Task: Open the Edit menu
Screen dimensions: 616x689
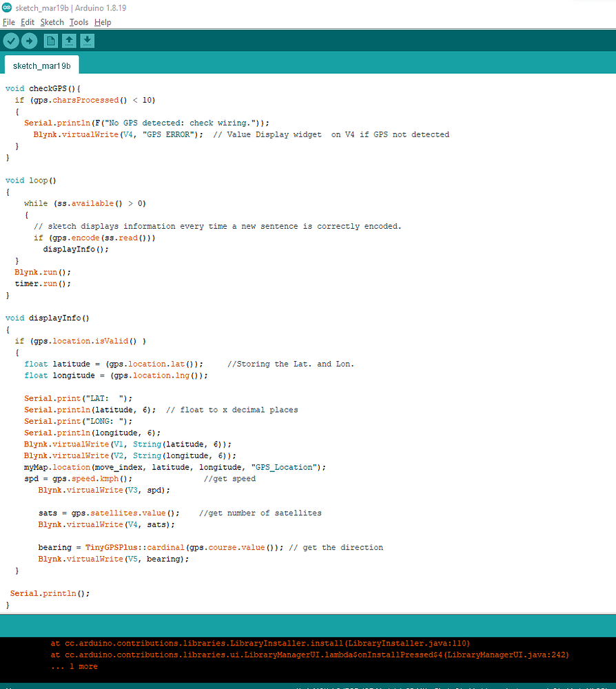Action: click(x=28, y=22)
